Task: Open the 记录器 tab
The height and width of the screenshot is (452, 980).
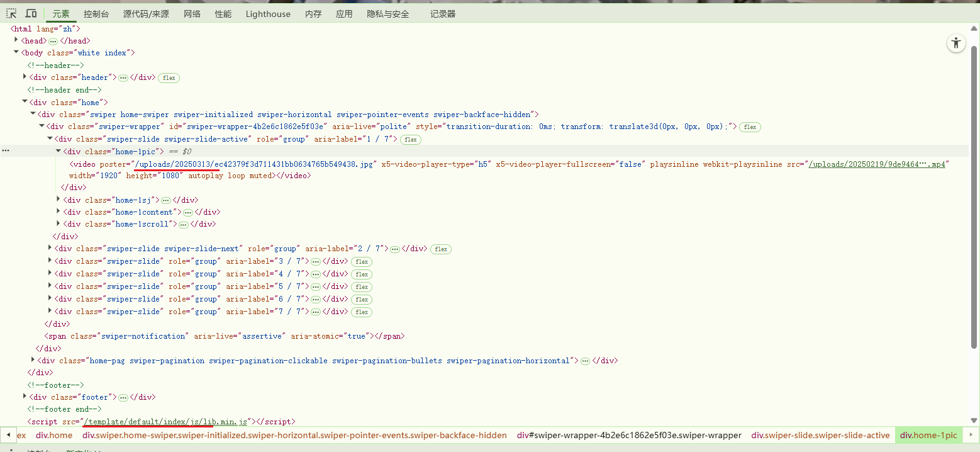Action: pos(443,14)
